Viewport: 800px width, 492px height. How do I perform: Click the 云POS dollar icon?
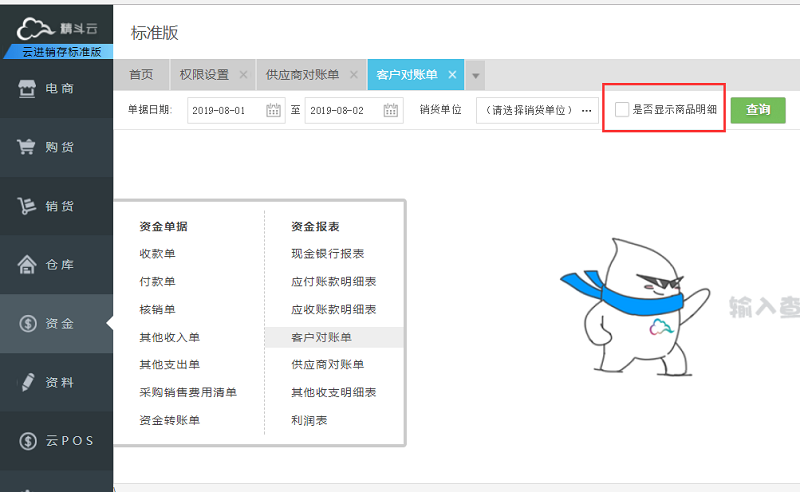tap(28, 441)
